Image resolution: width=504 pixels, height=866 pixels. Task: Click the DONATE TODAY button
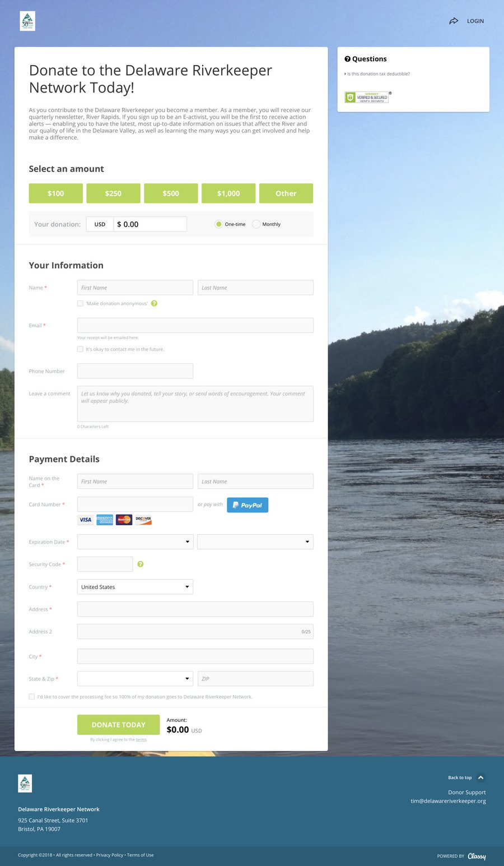(118, 725)
